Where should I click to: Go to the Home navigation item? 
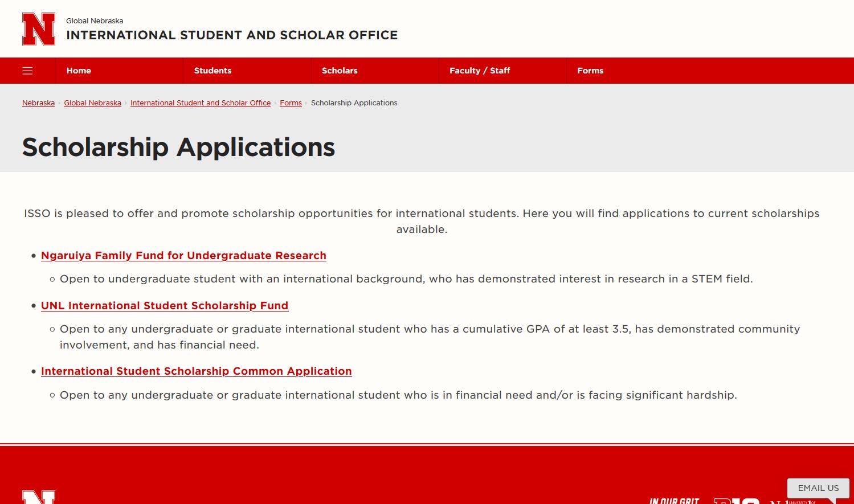click(x=79, y=71)
